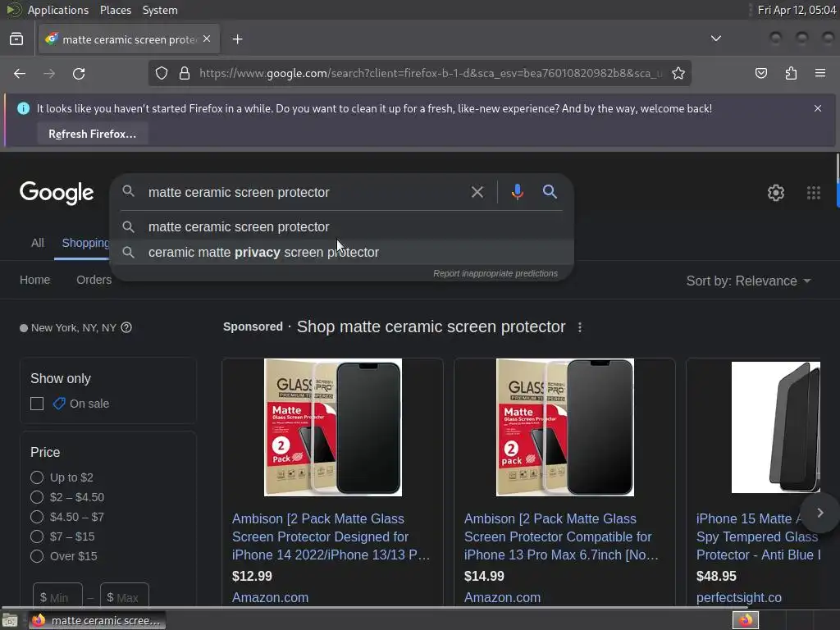Open the Applications menu
Screen dimensions: 840x630
pos(58,10)
